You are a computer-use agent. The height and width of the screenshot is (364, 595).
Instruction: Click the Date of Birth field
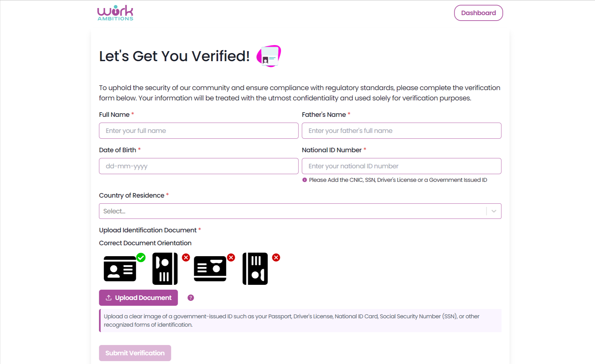point(199,166)
